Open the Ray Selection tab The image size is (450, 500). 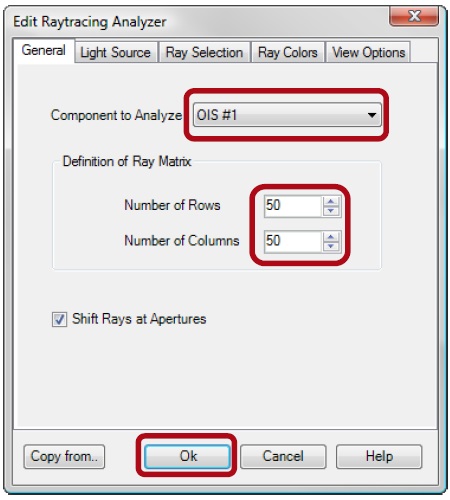[204, 53]
